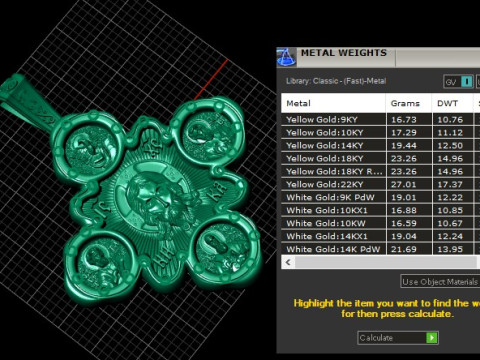Click 10.76 DWT value
The image size is (480, 360).
pos(450,120)
